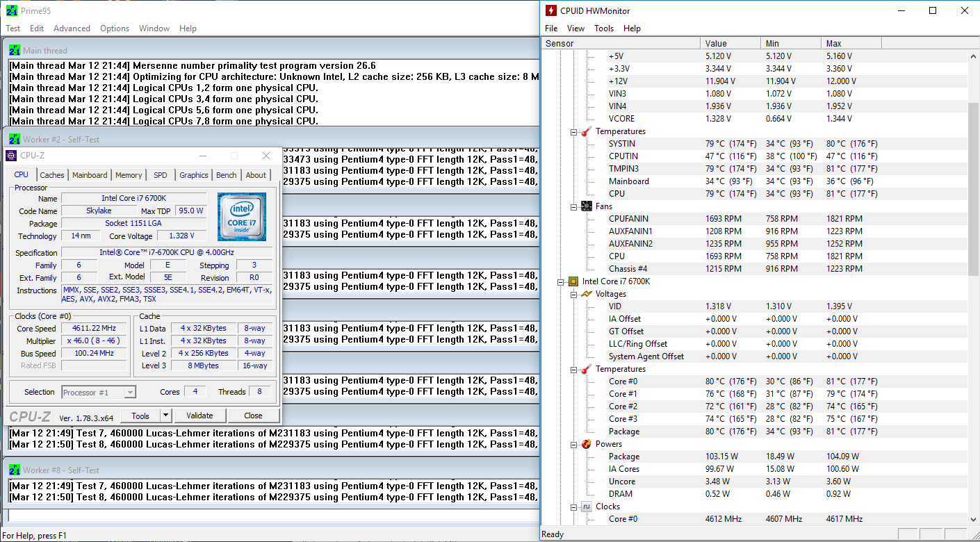Click the Sensor column header in HWMonitor
Screen dimensions: 980x542
tap(620, 43)
